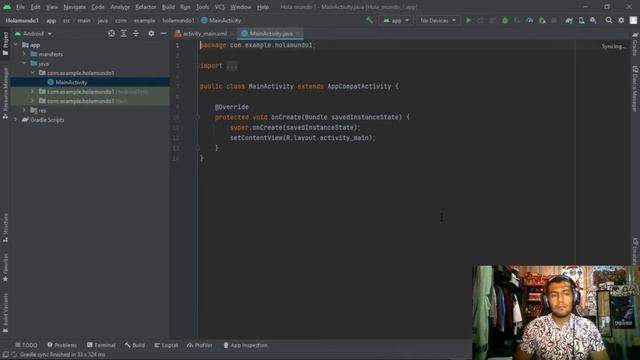
Task: Attach debugger to Android process icon
Action: click(x=542, y=20)
